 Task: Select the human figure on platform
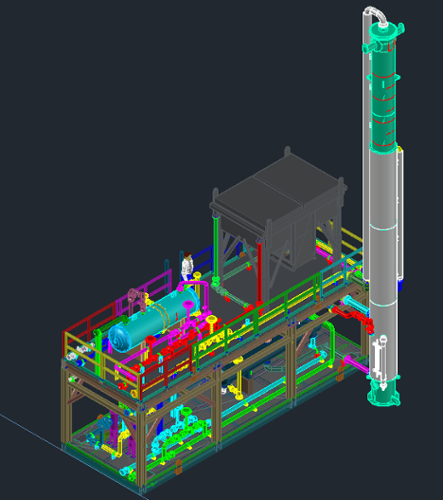click(x=187, y=266)
